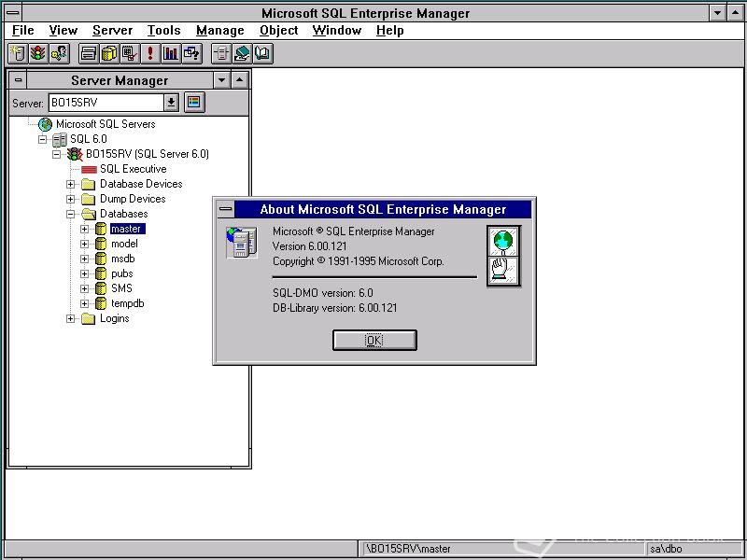Click the \BO15SRV\master status bar text
Viewport: 747px width, 560px height.
[x=408, y=549]
